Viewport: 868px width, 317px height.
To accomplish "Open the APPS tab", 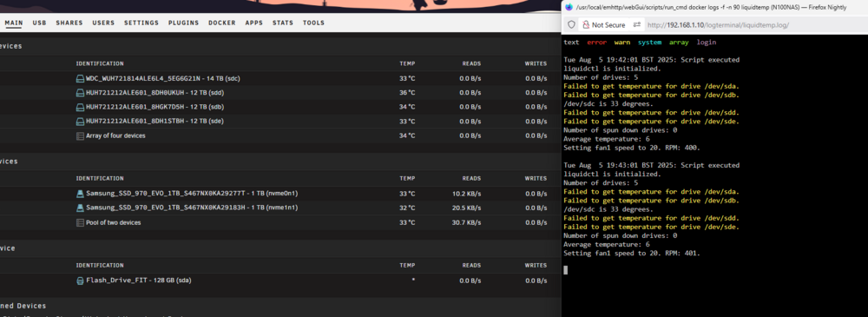I will click(254, 23).
